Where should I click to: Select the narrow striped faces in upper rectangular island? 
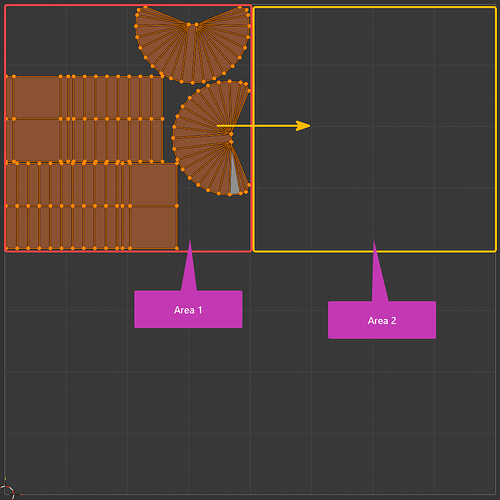click(112, 119)
